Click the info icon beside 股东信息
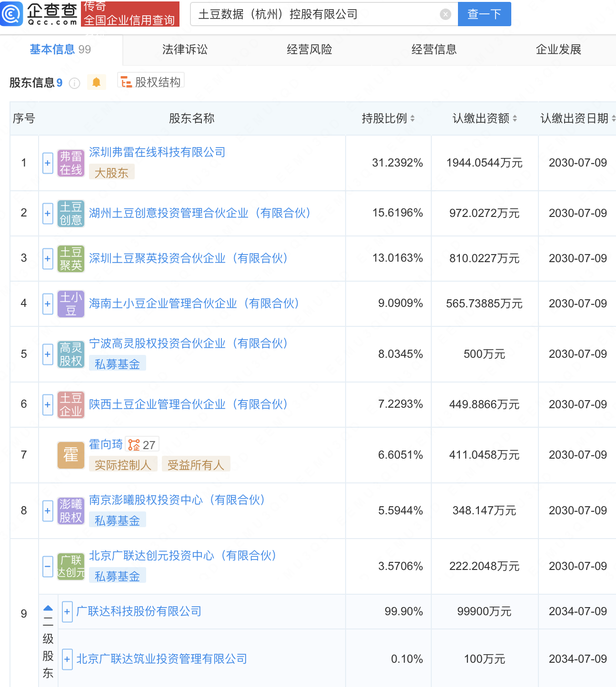Image resolution: width=616 pixels, height=687 pixels. click(74, 83)
